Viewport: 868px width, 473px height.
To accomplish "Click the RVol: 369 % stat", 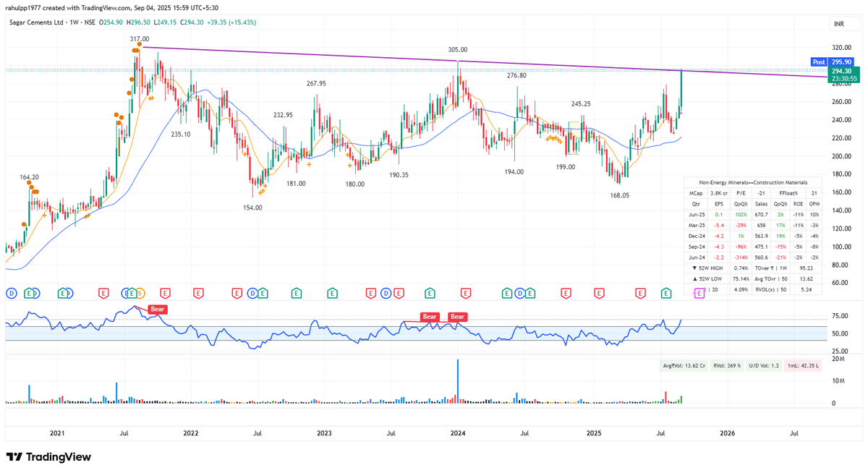I will pos(726,366).
